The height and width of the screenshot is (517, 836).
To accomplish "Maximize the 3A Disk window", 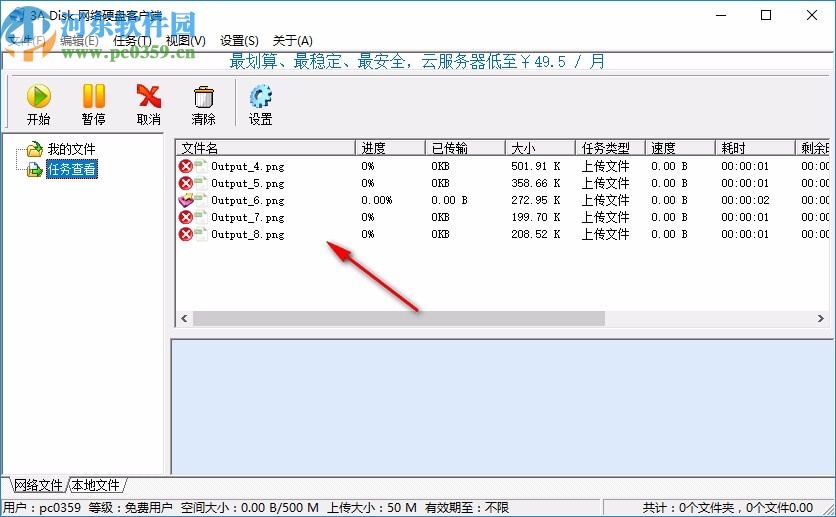I will [766, 15].
